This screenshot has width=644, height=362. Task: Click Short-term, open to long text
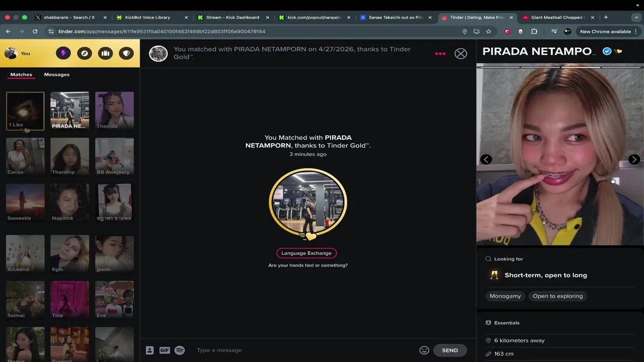click(x=546, y=275)
